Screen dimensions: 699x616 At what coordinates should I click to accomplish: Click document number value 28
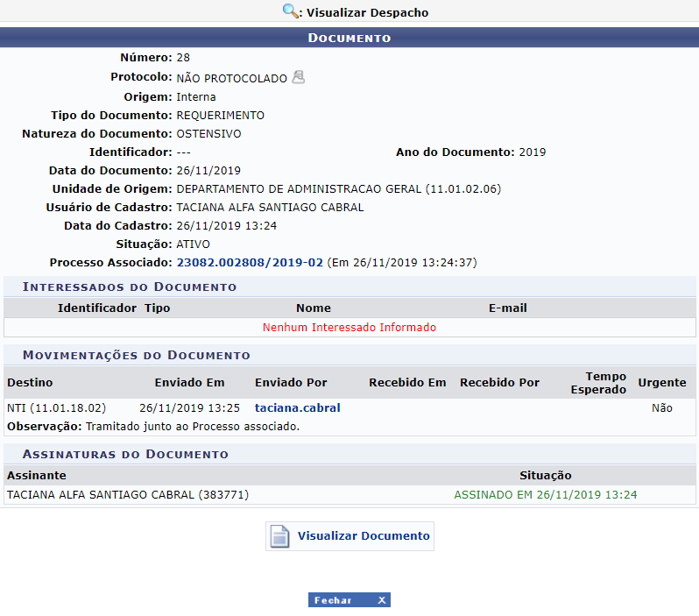point(183,58)
